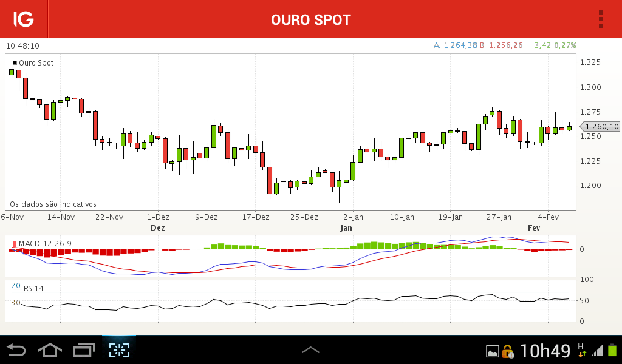Screen dimensions: 622x364
Task: Tap the current price tag 1.260,10
Action: 600,127
